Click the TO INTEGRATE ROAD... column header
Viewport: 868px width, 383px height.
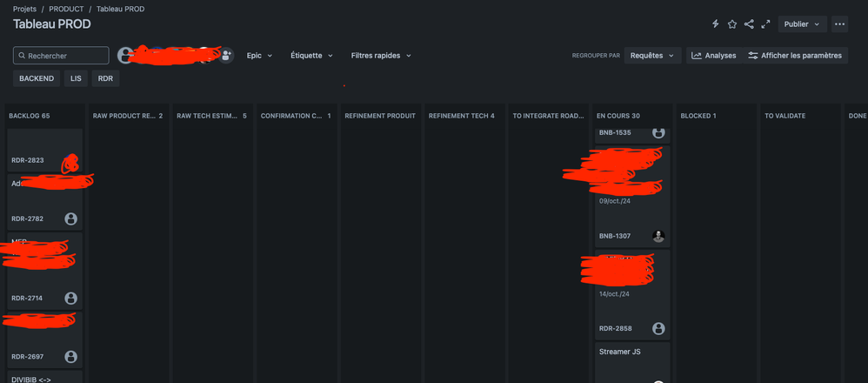coord(549,116)
